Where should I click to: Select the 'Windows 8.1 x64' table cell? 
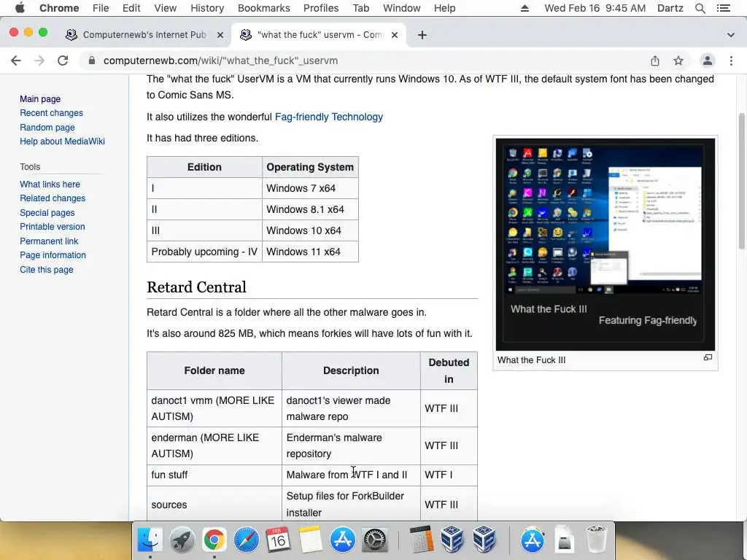310,209
